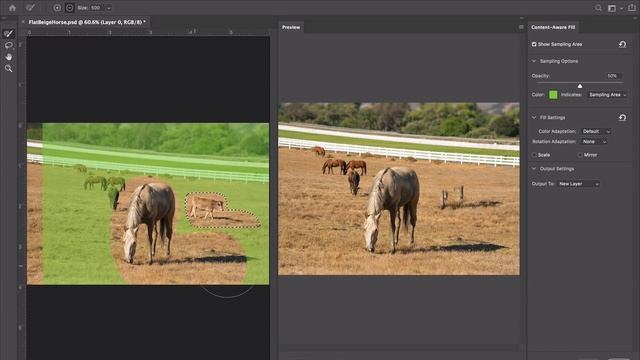Enable the Scale checkbox
This screenshot has height=360, width=640.
(534, 155)
